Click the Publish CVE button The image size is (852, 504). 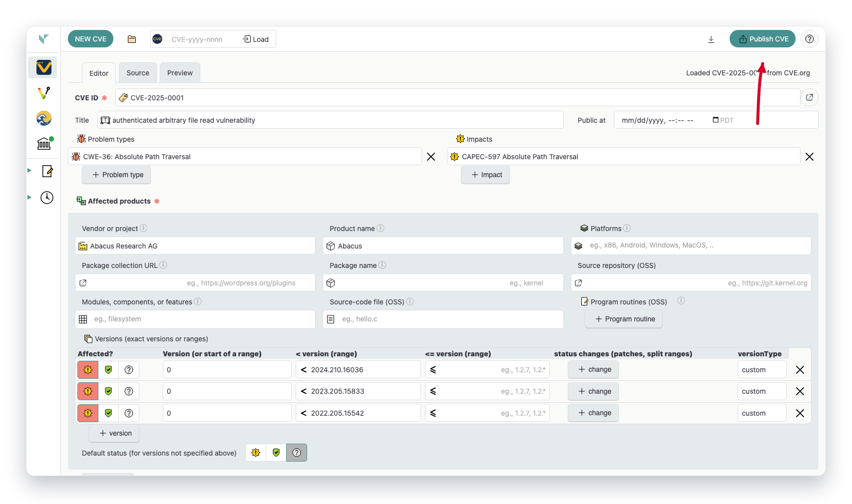point(762,38)
